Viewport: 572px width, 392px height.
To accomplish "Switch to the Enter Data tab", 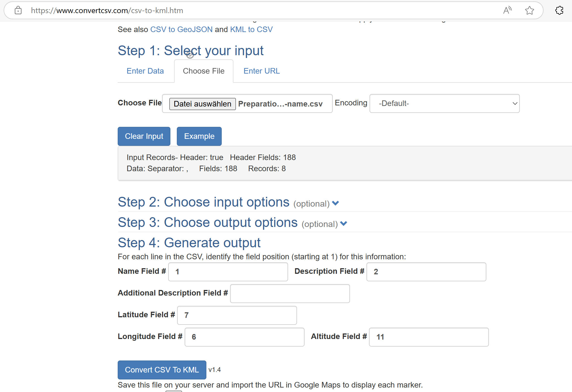I will (145, 71).
